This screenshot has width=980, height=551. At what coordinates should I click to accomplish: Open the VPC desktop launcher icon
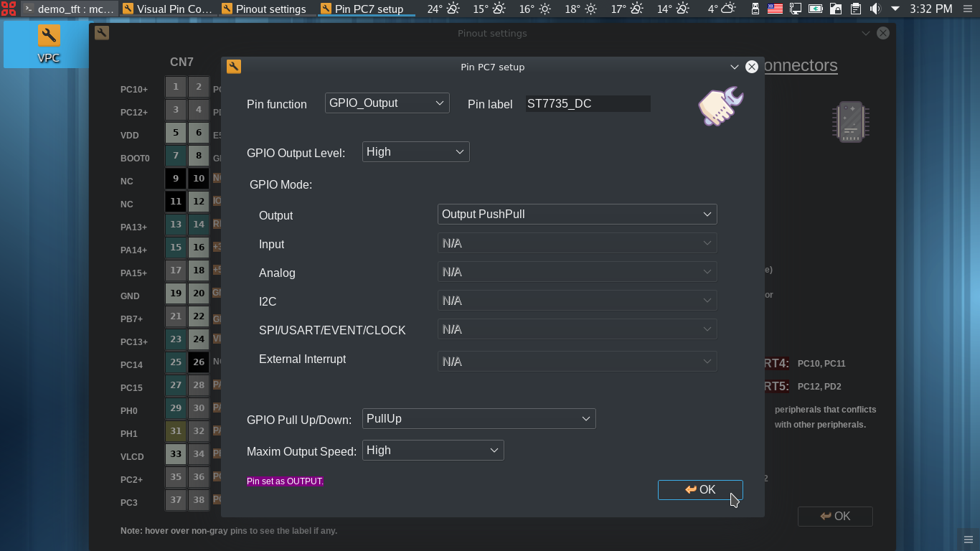point(48,43)
